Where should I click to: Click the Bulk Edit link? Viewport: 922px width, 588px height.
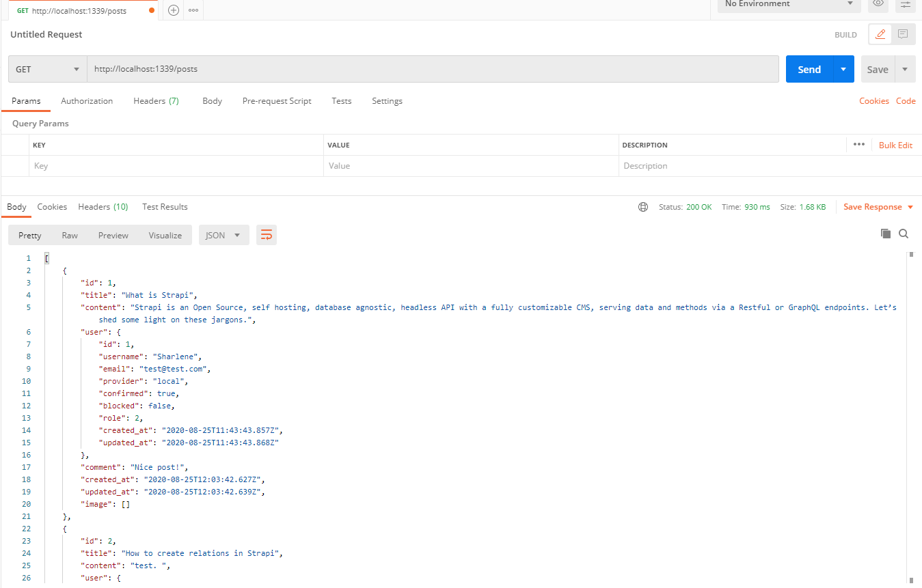coord(895,145)
